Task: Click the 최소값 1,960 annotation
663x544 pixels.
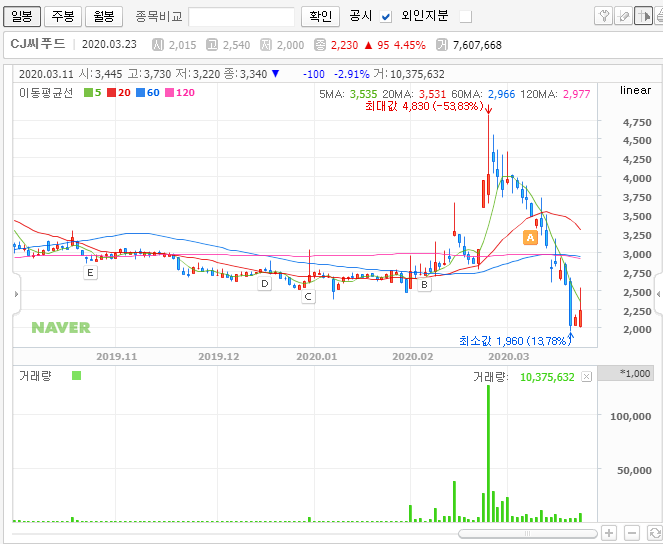Action: 515,341
